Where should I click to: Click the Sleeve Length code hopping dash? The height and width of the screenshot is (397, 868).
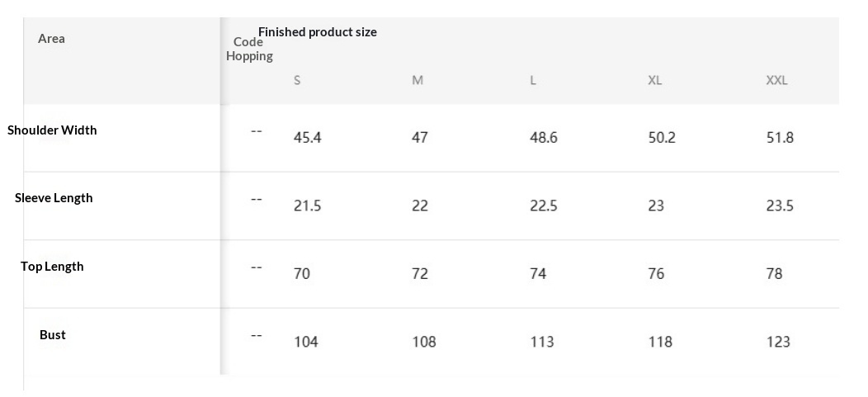pos(257,200)
